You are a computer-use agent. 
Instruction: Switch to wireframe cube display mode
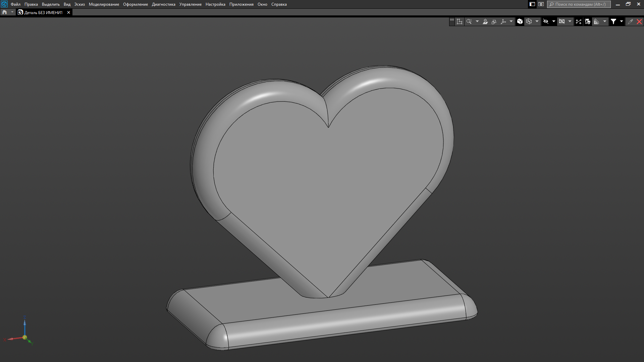point(529,21)
